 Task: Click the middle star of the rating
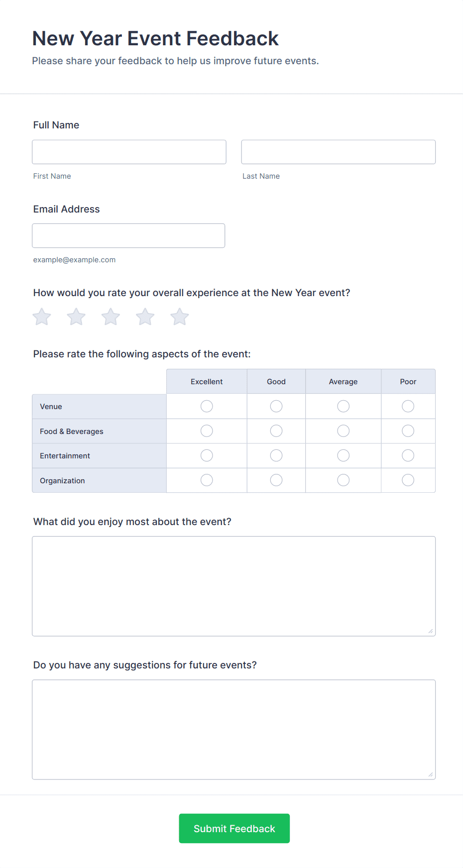pyautogui.click(x=110, y=317)
